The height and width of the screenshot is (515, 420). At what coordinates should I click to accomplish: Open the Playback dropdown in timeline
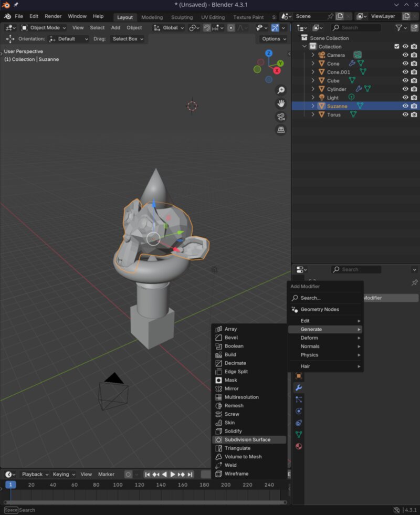pos(35,474)
